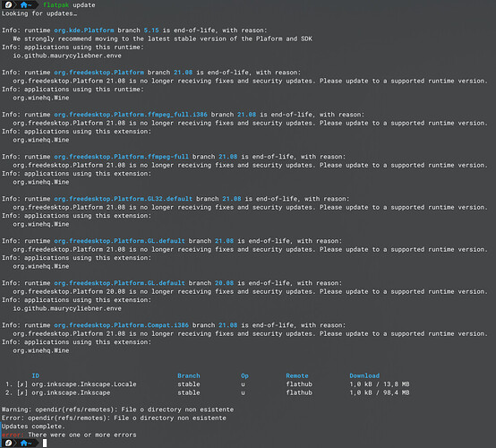Click the home icon in the bottom prompt
Image resolution: width=496 pixels, height=448 pixels.
[x=23, y=443]
